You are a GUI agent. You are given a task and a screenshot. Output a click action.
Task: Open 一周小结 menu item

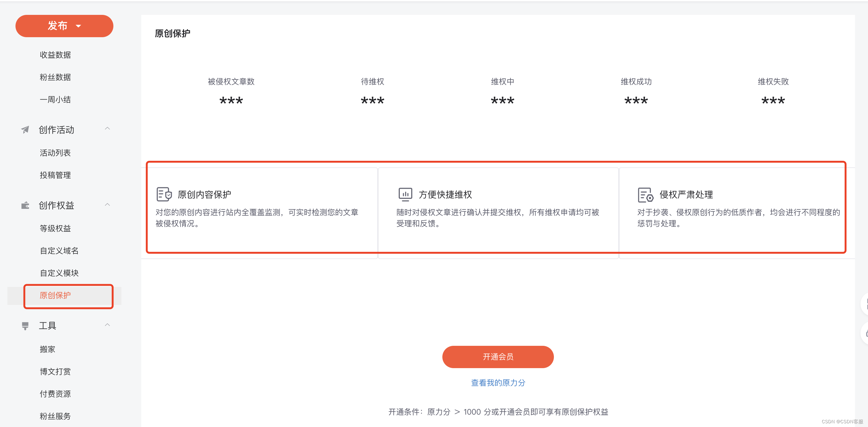coord(55,99)
